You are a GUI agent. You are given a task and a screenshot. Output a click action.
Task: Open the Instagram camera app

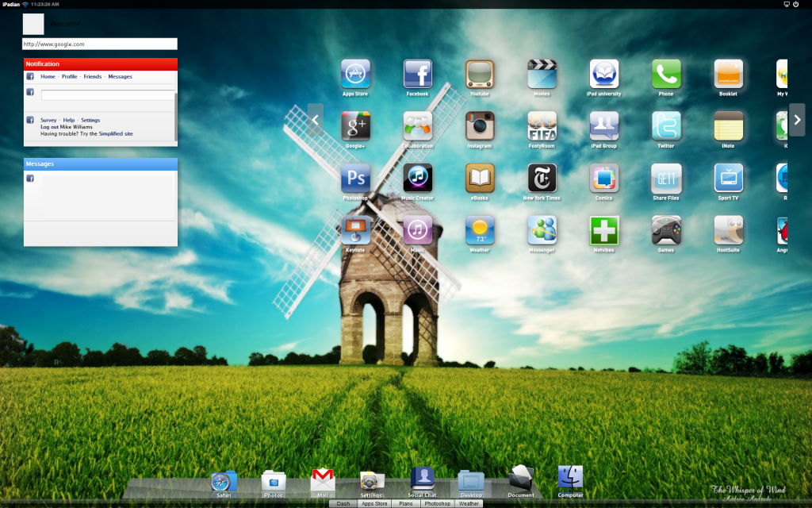(x=480, y=126)
